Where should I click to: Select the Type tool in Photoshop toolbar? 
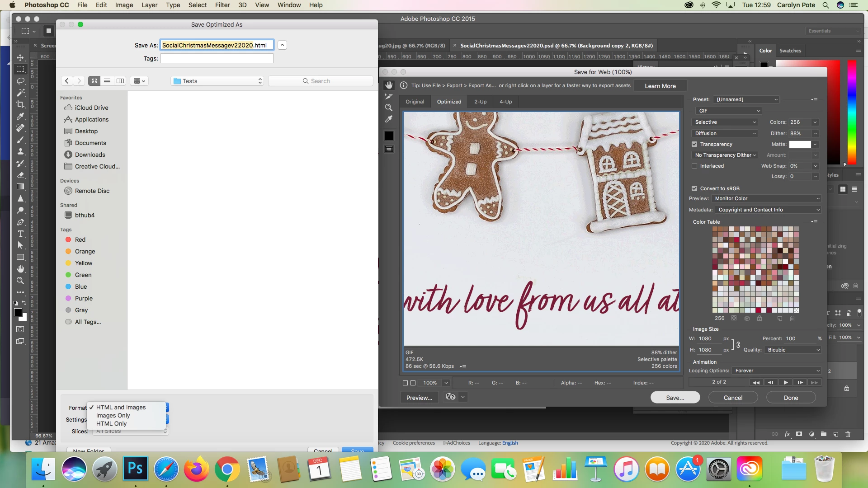20,234
